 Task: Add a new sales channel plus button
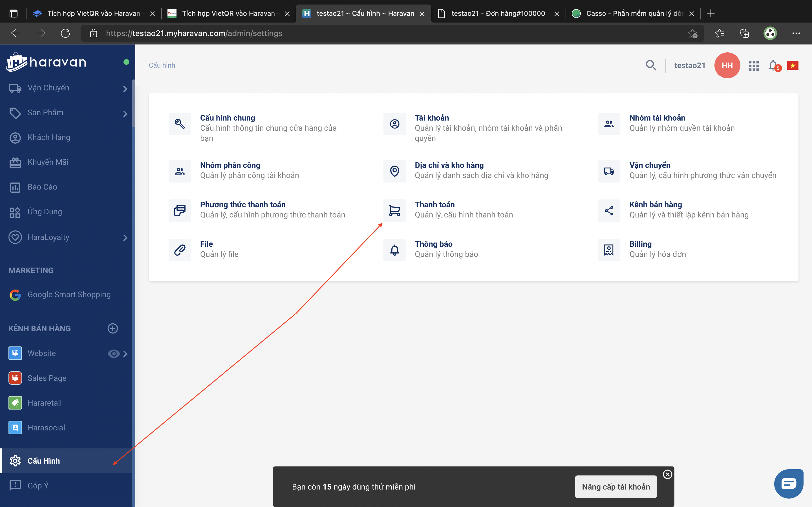click(x=113, y=328)
